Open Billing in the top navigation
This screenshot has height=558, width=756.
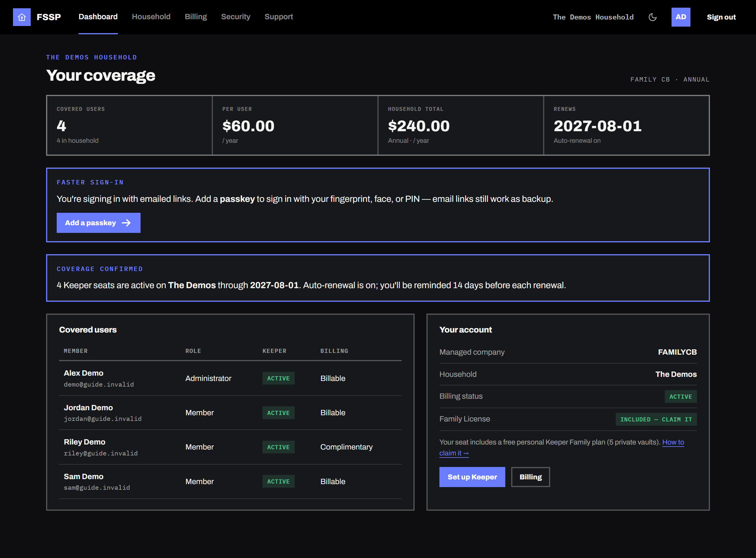coord(196,17)
